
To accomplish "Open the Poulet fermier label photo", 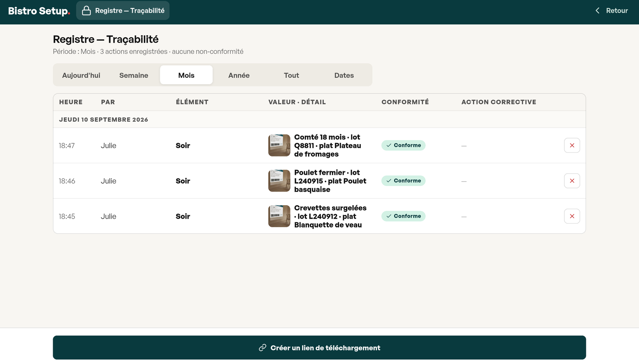I will tap(279, 181).
